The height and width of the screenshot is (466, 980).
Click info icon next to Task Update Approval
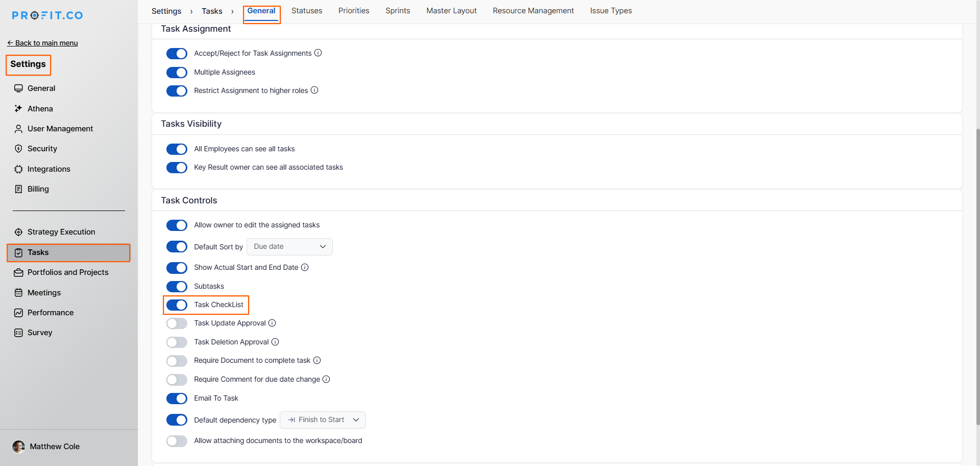(x=272, y=323)
